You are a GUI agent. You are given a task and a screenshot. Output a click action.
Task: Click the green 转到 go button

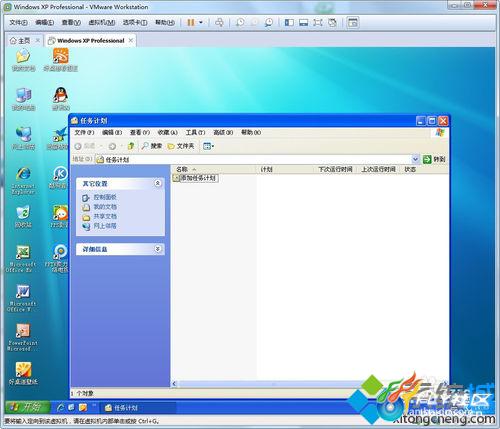(x=434, y=159)
